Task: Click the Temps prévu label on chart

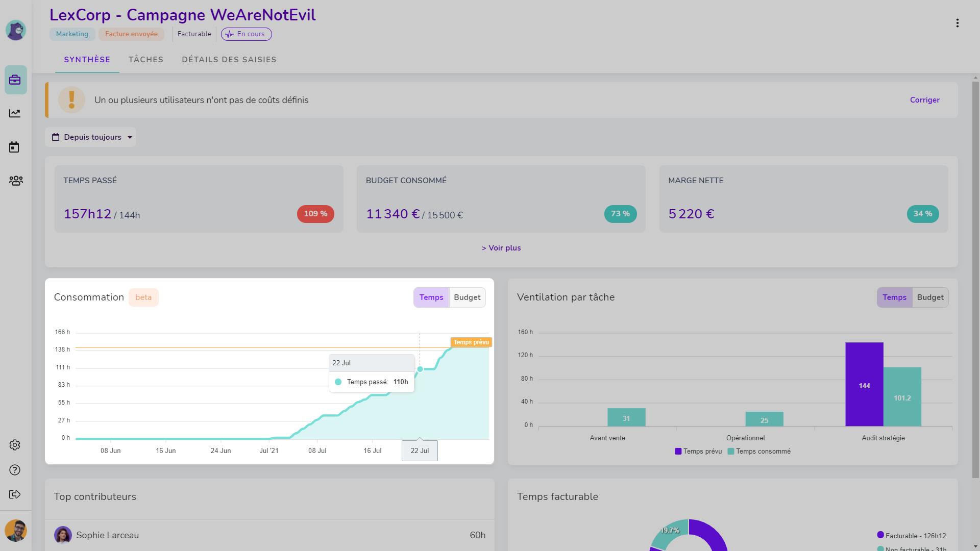Action: 471,342
